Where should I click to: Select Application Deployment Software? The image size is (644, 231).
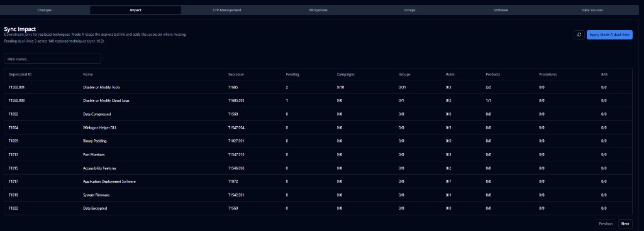109,181
